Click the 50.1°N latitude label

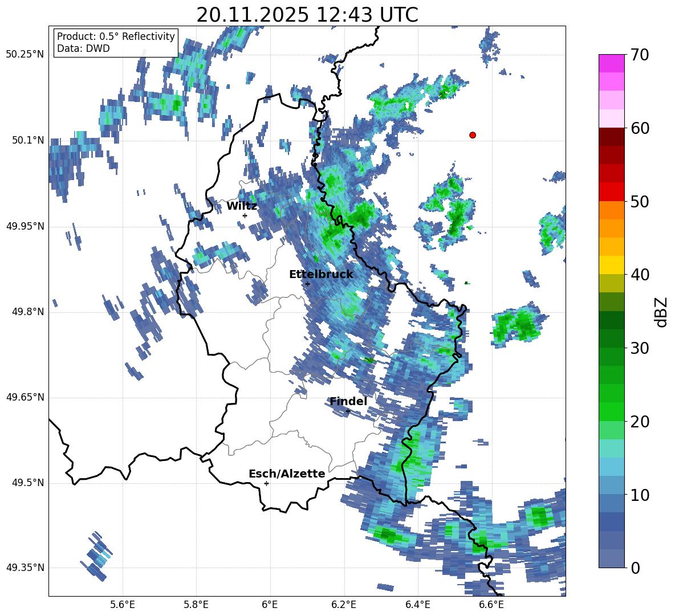(x=28, y=140)
